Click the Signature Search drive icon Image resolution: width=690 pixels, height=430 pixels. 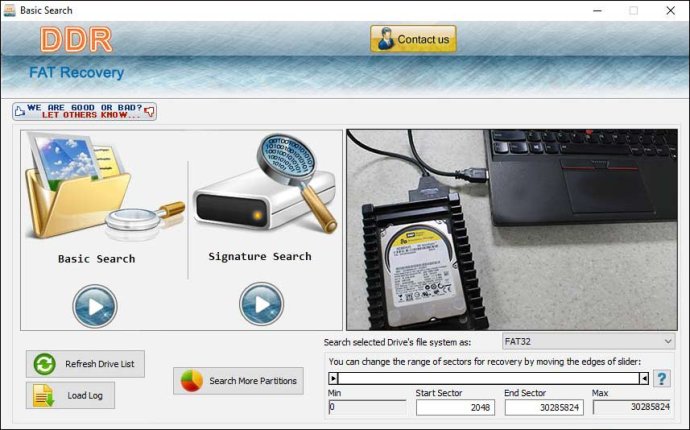click(265, 183)
